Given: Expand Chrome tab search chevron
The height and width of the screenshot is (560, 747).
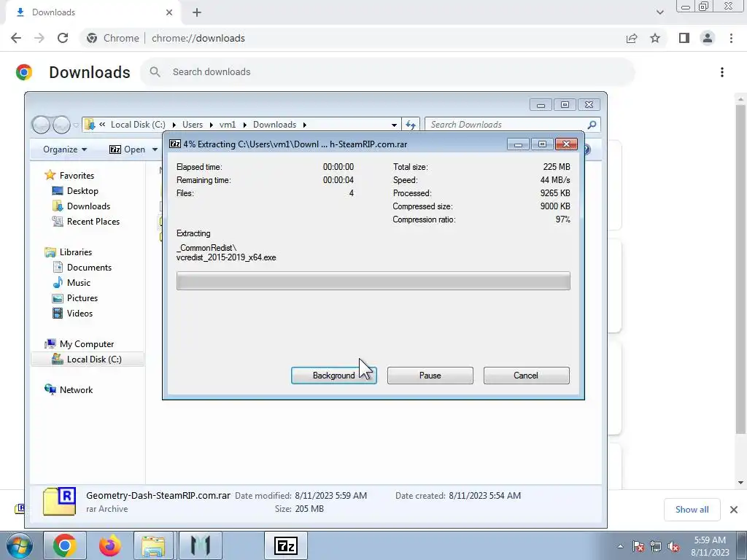Looking at the screenshot, I should pos(659,12).
